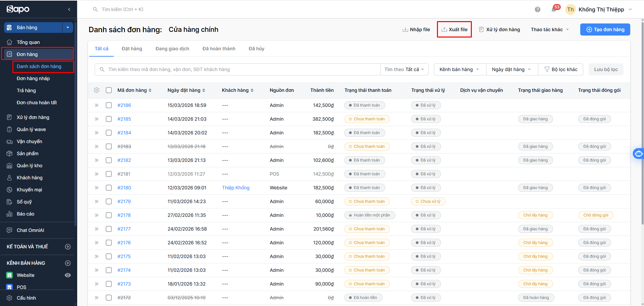
Task: Switch to the Đã hoàn thành tab
Action: pos(219,49)
